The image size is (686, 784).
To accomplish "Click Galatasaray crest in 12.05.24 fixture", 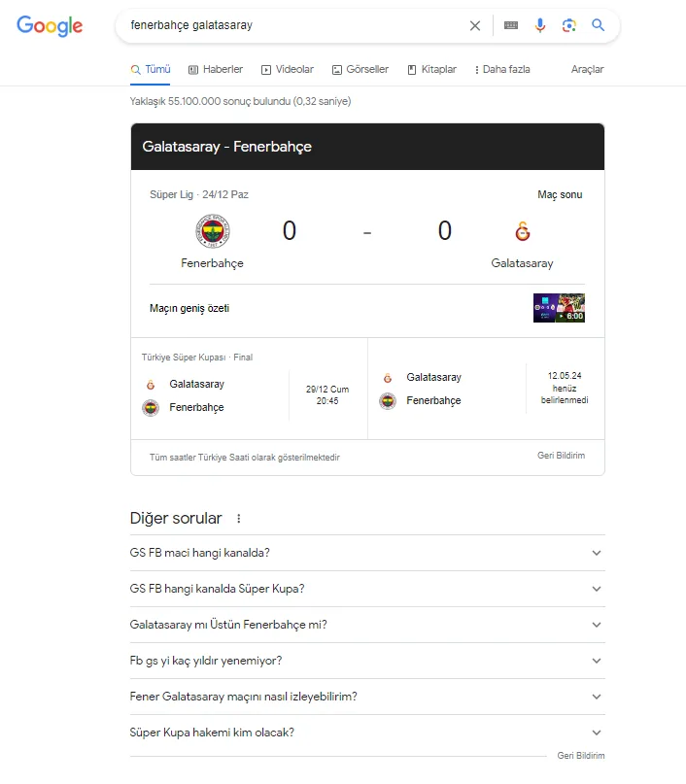I will 388,378.
